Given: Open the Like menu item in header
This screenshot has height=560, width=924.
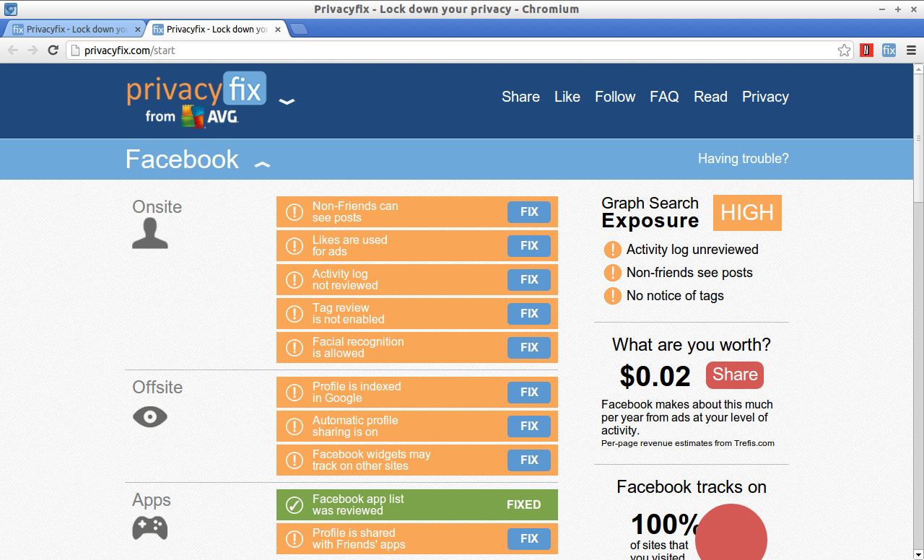Looking at the screenshot, I should click(x=567, y=97).
